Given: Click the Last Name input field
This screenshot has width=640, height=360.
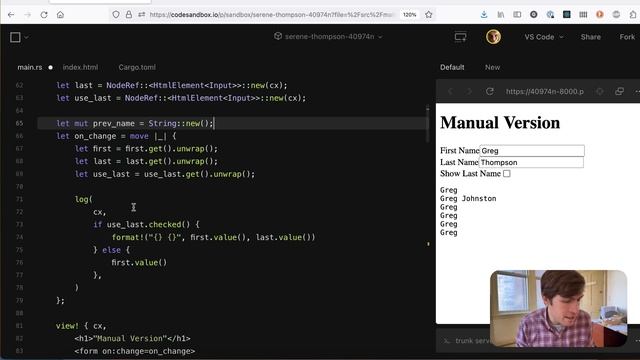Looking at the screenshot, I should (531, 162).
